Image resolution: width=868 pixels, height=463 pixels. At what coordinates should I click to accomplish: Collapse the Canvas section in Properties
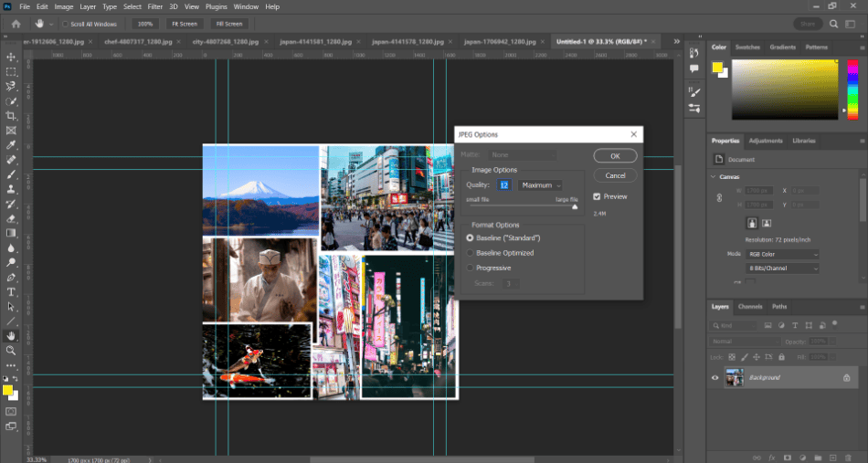(x=713, y=177)
